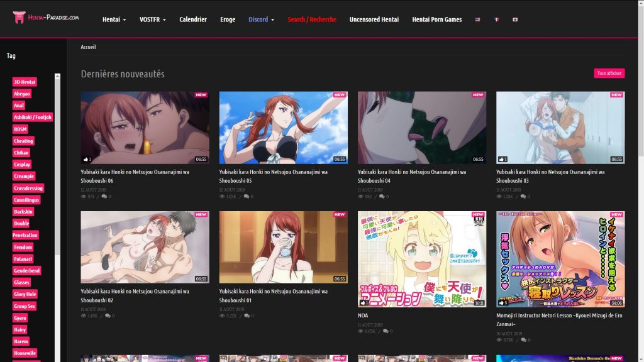The image size is (644, 362).
Task: Go to Hentai Porn Games section
Action: pos(436,19)
